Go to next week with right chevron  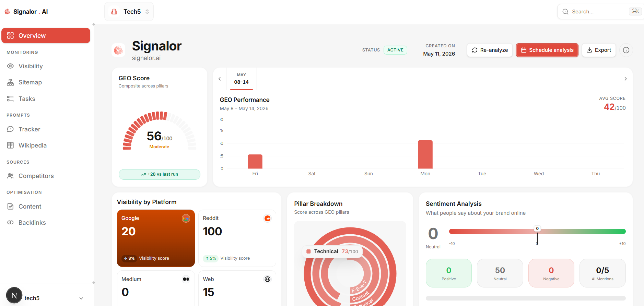click(625, 79)
